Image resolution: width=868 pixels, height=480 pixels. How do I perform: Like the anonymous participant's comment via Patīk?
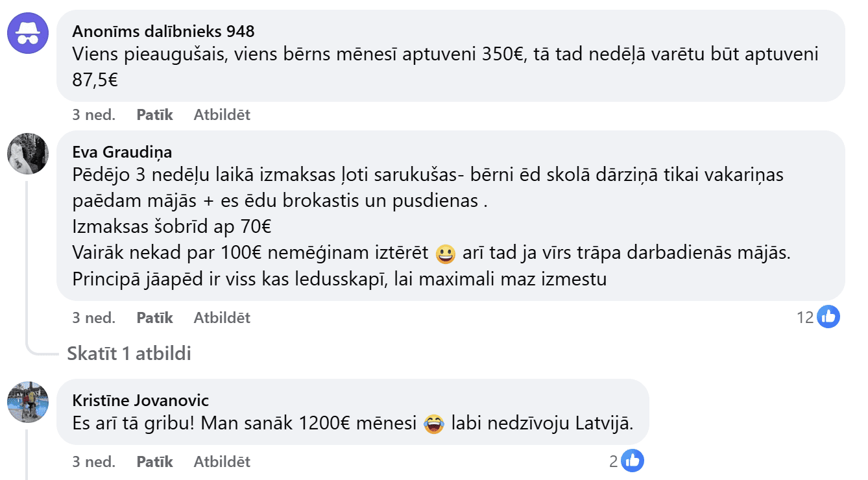click(x=155, y=115)
